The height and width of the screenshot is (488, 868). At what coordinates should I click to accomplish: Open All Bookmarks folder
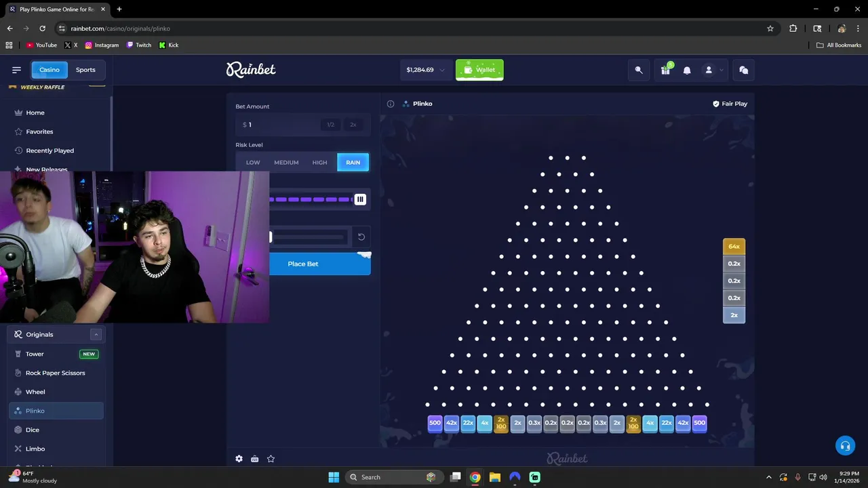tap(839, 45)
